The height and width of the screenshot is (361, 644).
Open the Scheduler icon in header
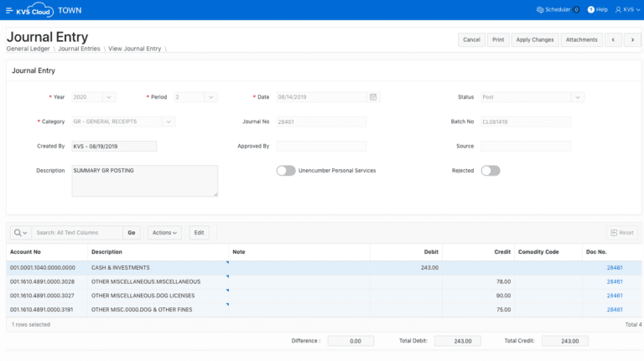point(540,10)
